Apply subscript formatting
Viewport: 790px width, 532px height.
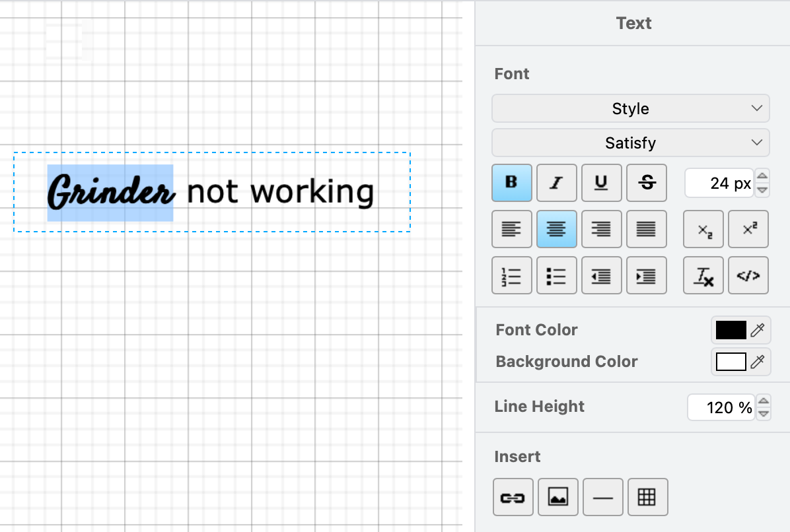point(703,229)
